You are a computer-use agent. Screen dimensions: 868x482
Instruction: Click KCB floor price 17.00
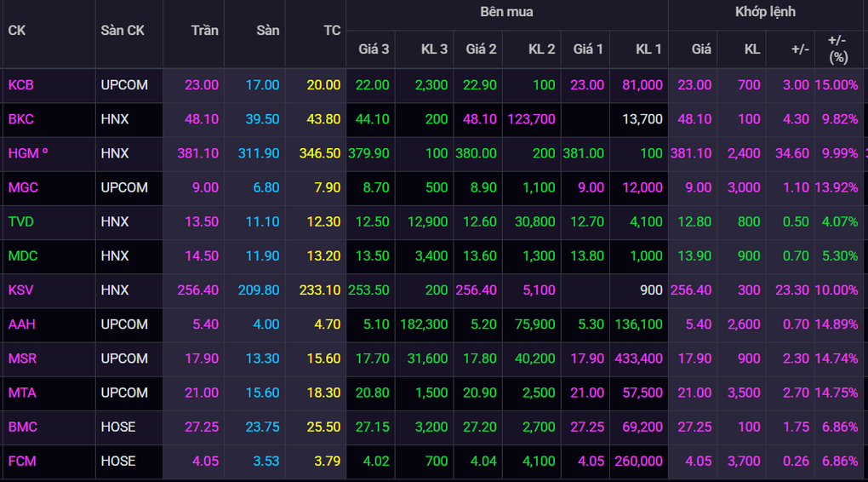pos(262,85)
